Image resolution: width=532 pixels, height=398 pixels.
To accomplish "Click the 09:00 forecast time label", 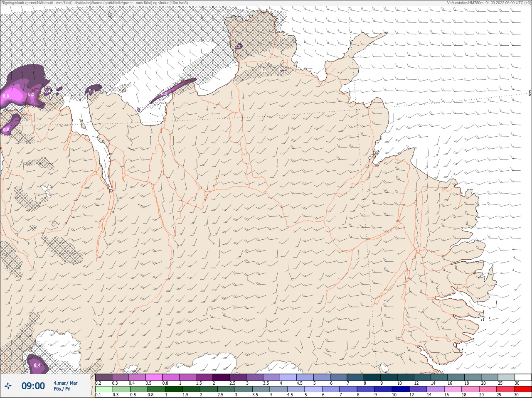I will tap(33, 386).
